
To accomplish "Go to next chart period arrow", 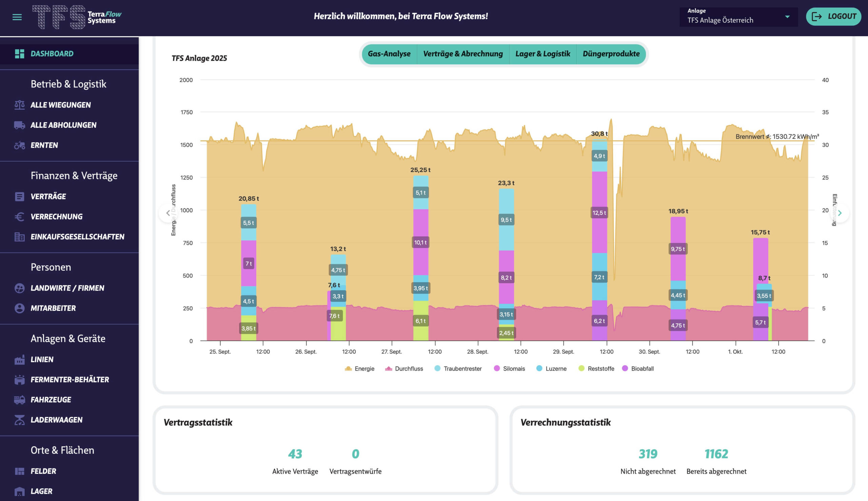I will coord(840,213).
